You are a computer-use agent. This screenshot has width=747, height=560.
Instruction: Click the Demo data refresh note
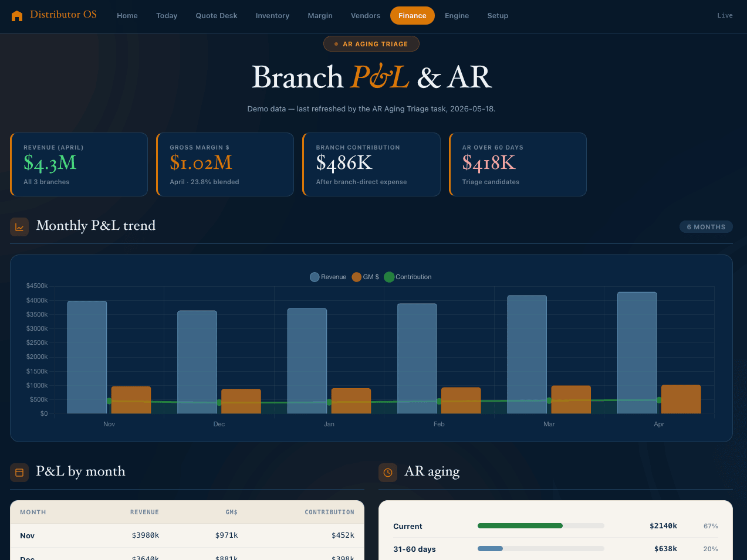coord(371,109)
